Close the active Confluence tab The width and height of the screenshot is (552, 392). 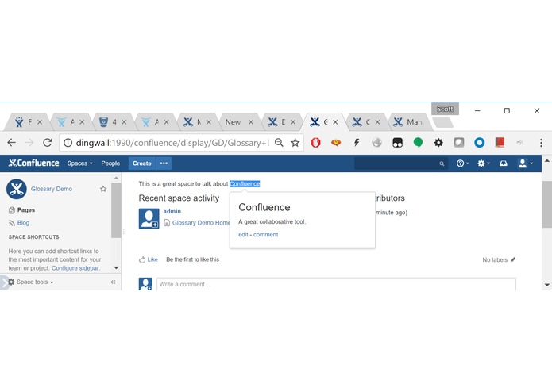point(335,122)
